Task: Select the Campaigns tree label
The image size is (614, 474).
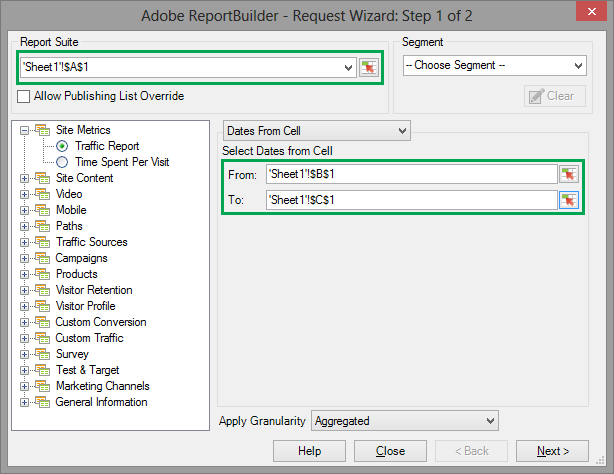Action: (81, 258)
